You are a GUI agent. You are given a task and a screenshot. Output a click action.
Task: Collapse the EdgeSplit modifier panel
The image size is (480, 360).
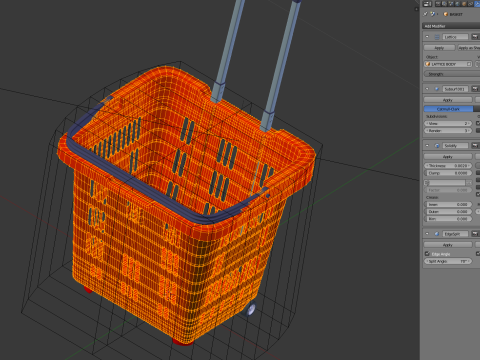coord(427,234)
